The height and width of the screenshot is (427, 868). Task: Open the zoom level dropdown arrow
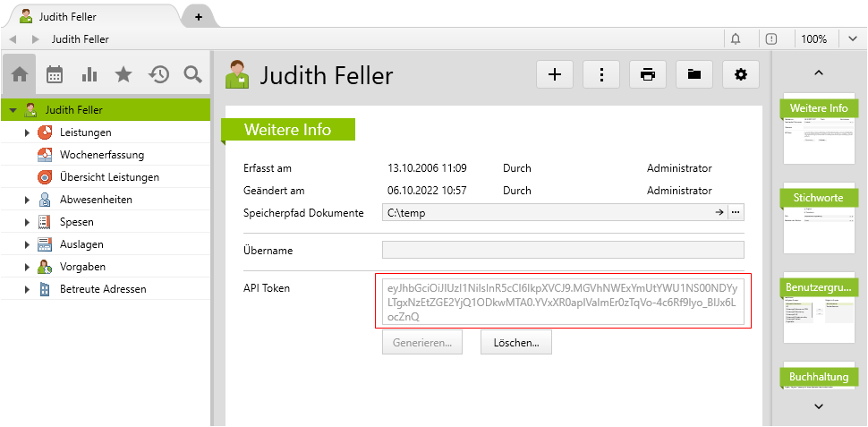(x=852, y=39)
